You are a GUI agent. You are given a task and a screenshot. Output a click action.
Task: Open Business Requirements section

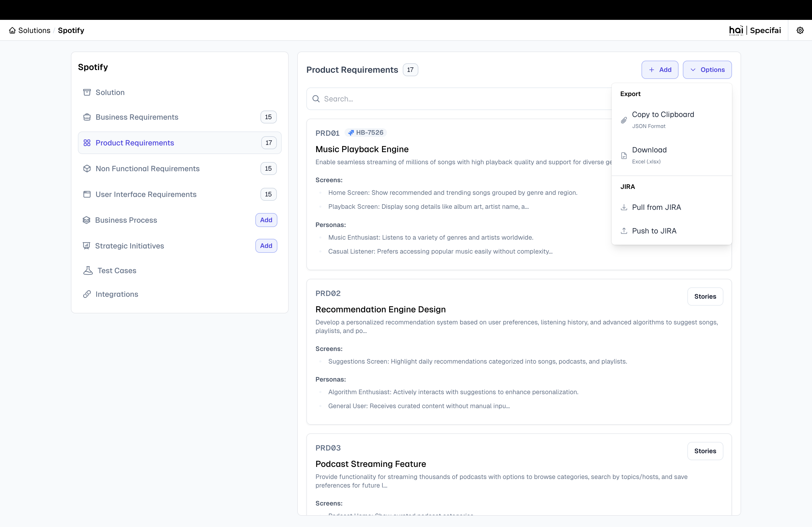coord(179,117)
